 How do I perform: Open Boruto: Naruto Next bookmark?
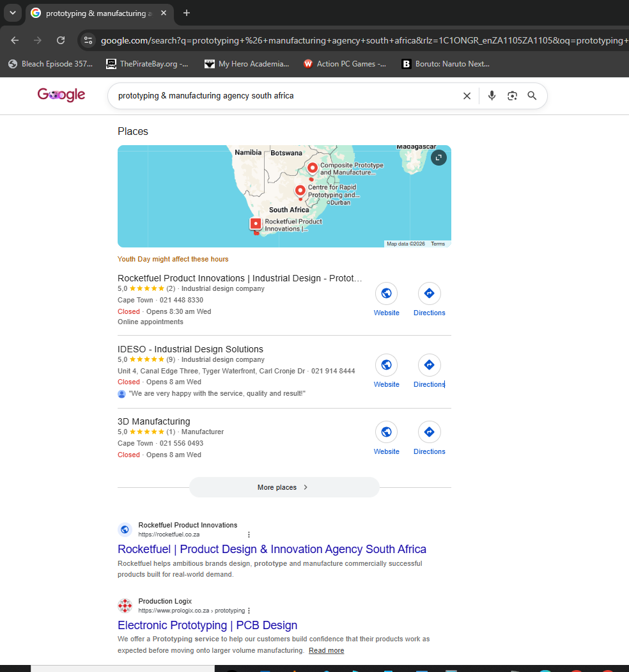446,64
